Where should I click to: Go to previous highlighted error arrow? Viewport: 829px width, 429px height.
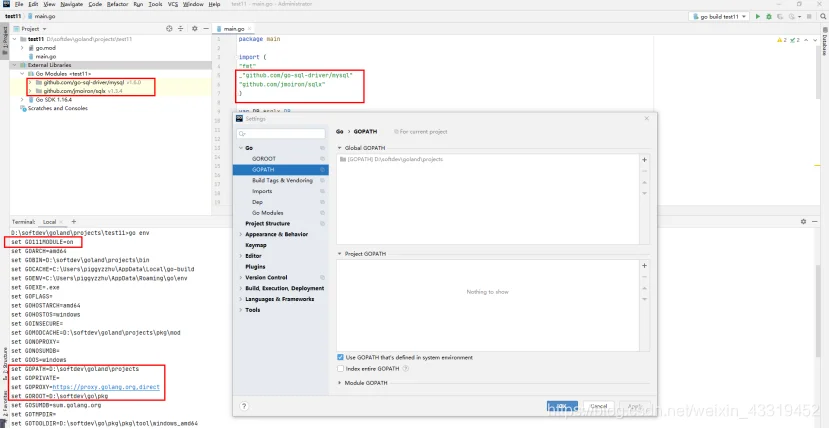coord(806,40)
